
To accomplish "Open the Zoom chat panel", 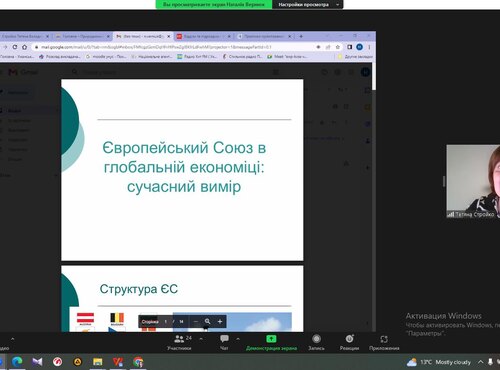I will pos(224,342).
